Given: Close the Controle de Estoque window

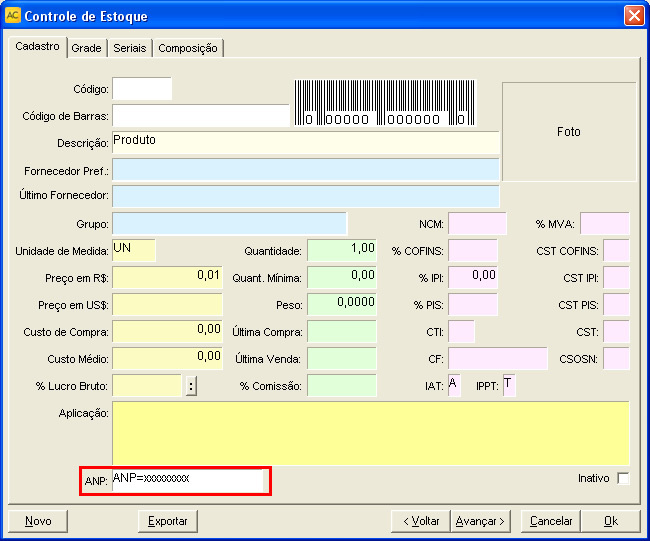Looking at the screenshot, I should pos(633,16).
